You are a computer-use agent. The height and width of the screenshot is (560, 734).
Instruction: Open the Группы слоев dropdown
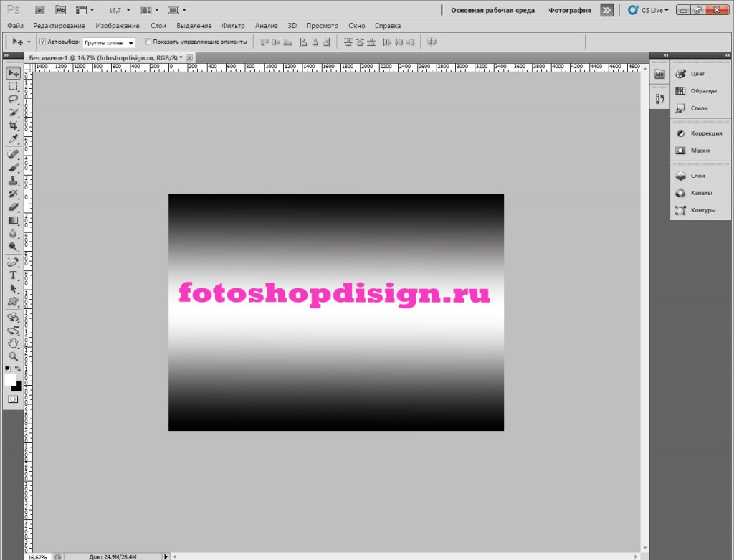pyautogui.click(x=109, y=42)
